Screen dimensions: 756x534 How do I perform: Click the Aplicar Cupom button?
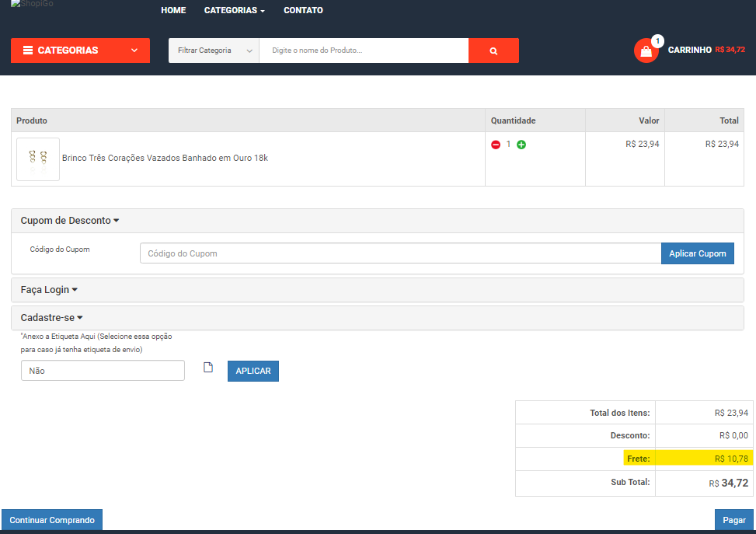click(x=697, y=253)
